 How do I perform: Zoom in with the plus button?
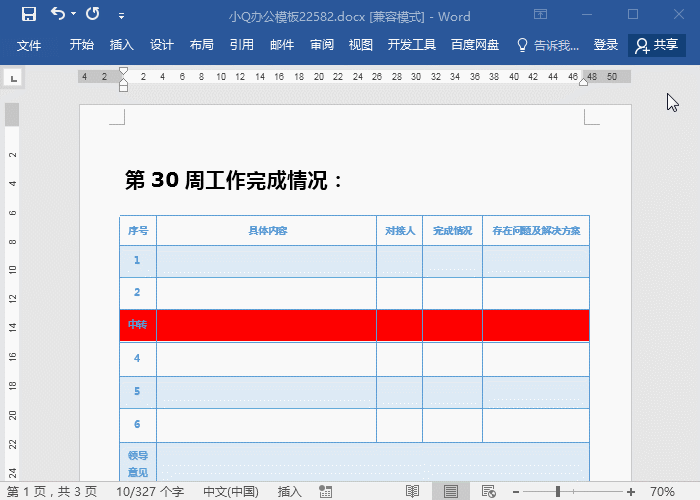(x=631, y=492)
